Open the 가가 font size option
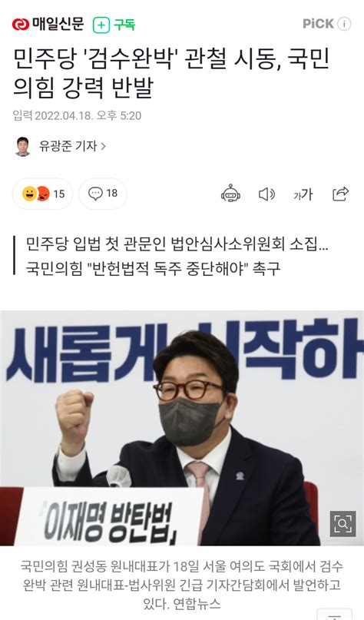364x620 pixels. click(x=303, y=194)
